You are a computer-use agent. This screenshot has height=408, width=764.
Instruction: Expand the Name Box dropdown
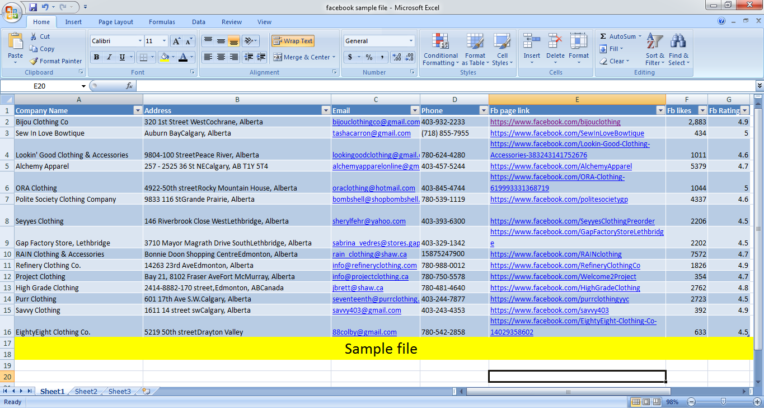(83, 86)
